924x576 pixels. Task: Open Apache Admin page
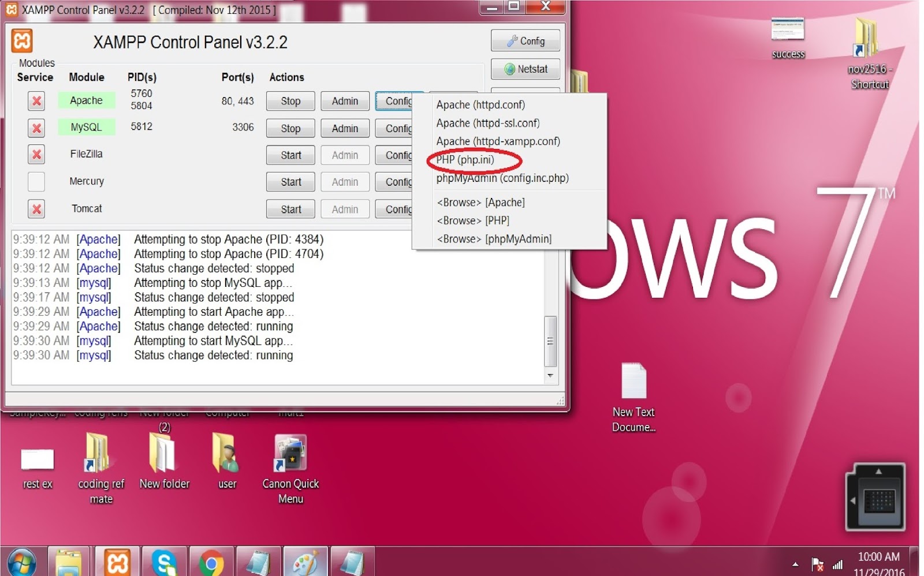coord(345,101)
